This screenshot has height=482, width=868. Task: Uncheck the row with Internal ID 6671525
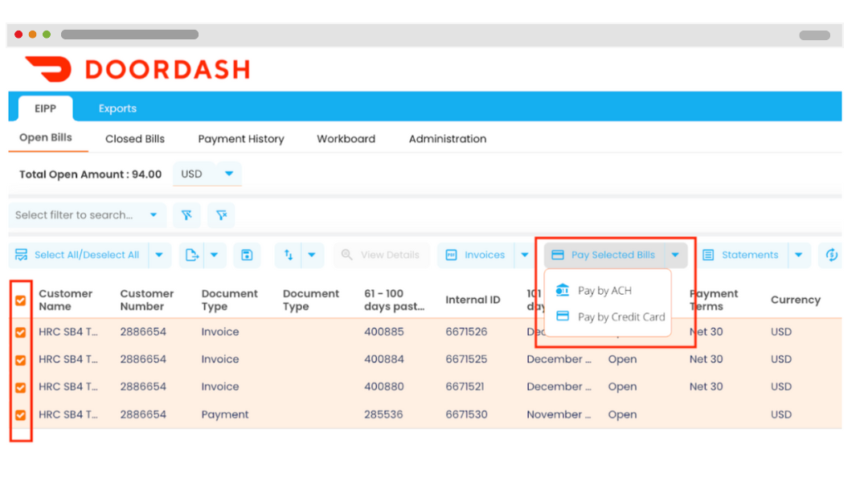point(20,360)
